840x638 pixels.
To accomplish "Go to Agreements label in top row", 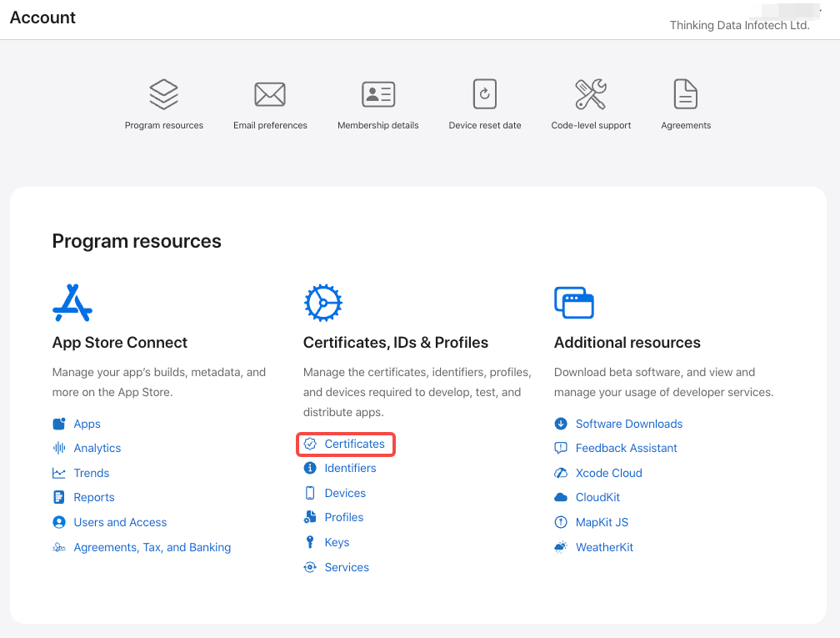I will coord(686,125).
